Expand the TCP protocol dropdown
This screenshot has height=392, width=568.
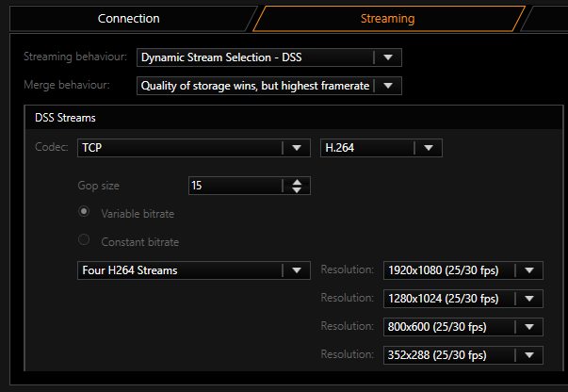297,148
